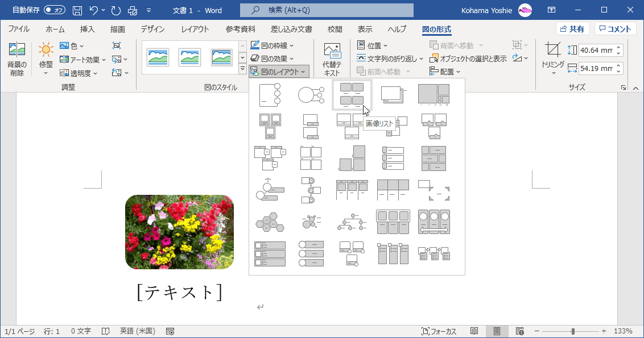Open the 配置 align dropdown
Viewport: 644px width, 338px height.
click(445, 72)
